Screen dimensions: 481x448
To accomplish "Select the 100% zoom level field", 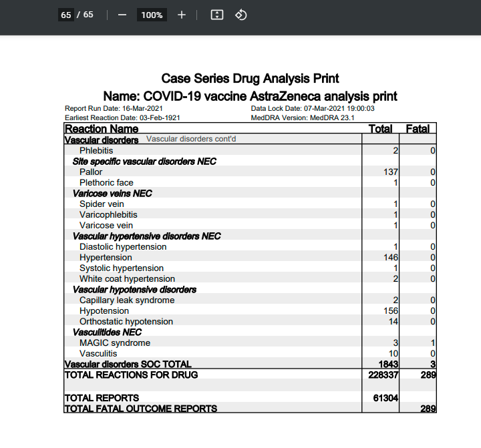I will [x=152, y=15].
